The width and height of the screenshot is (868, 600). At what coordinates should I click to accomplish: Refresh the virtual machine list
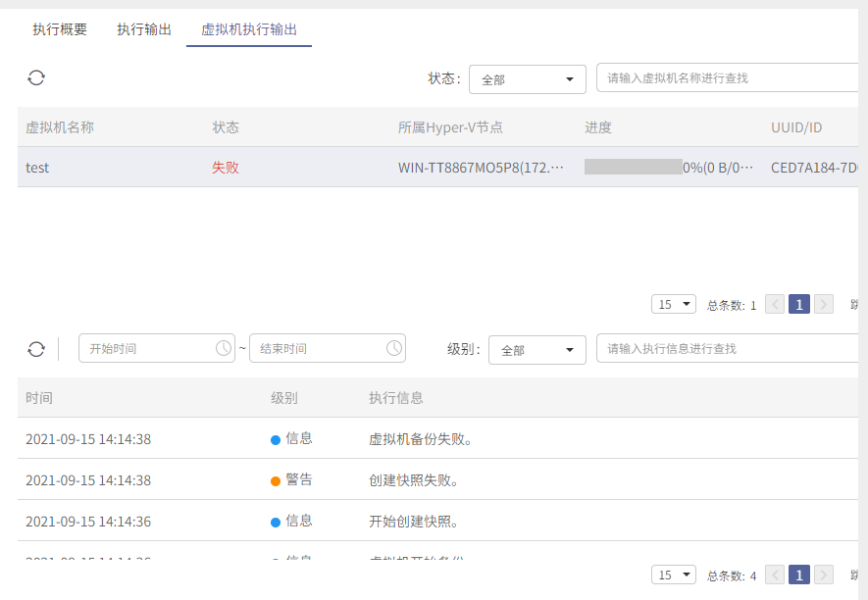36,78
